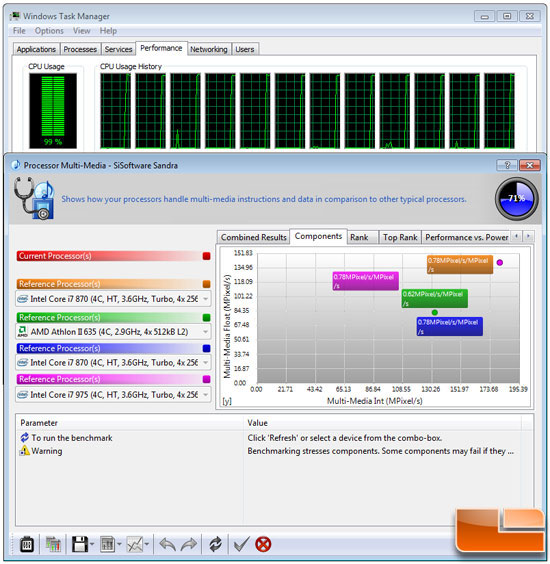Open the Help menu in Task Manager

point(108,31)
